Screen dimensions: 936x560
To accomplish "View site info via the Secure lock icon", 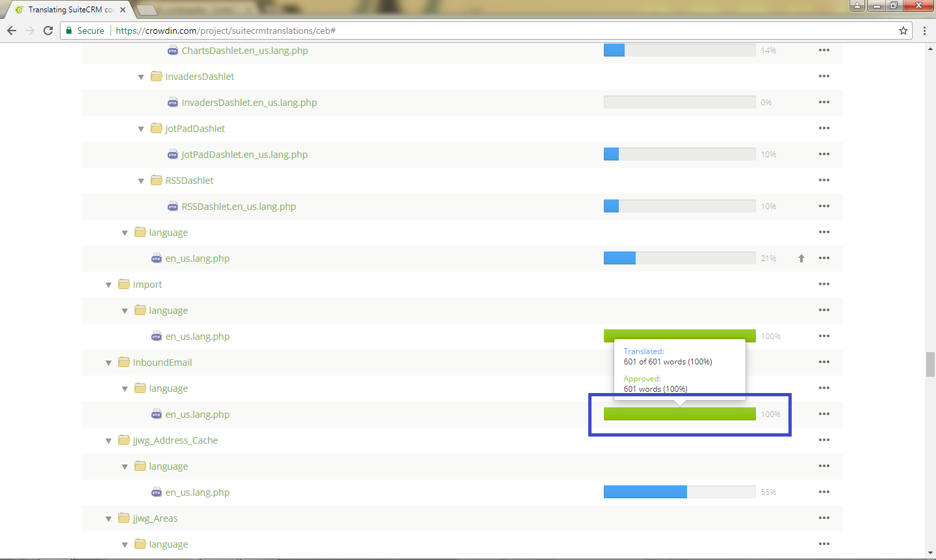I will click(70, 31).
